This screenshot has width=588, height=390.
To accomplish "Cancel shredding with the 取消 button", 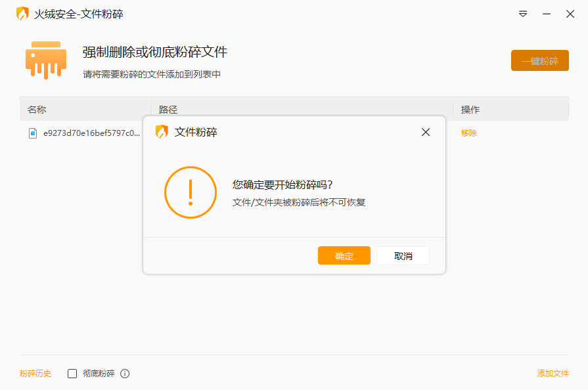I will 403,256.
